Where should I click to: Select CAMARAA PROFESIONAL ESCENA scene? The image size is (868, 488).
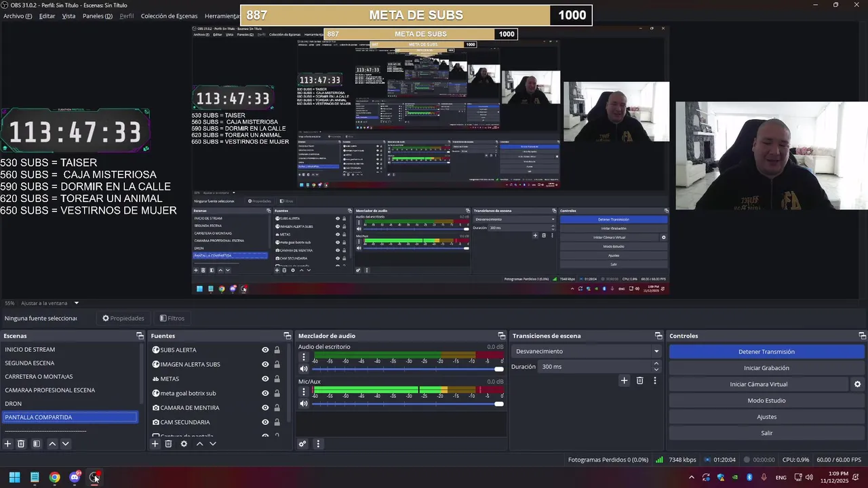tap(70, 390)
